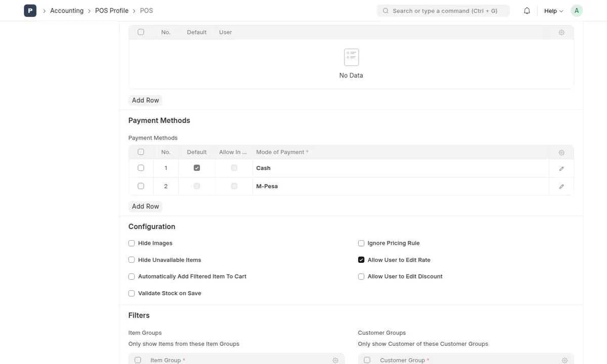
Task: Add Row to the users table
Action: point(146,100)
